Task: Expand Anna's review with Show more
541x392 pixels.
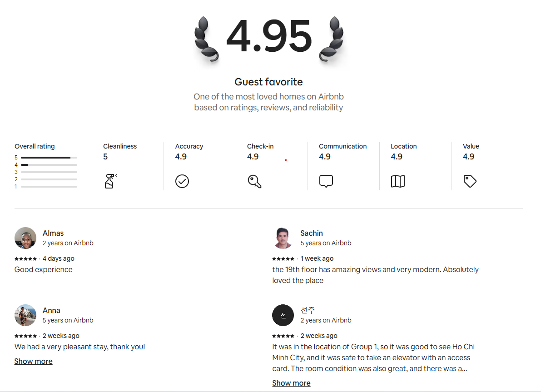Action: click(x=33, y=361)
